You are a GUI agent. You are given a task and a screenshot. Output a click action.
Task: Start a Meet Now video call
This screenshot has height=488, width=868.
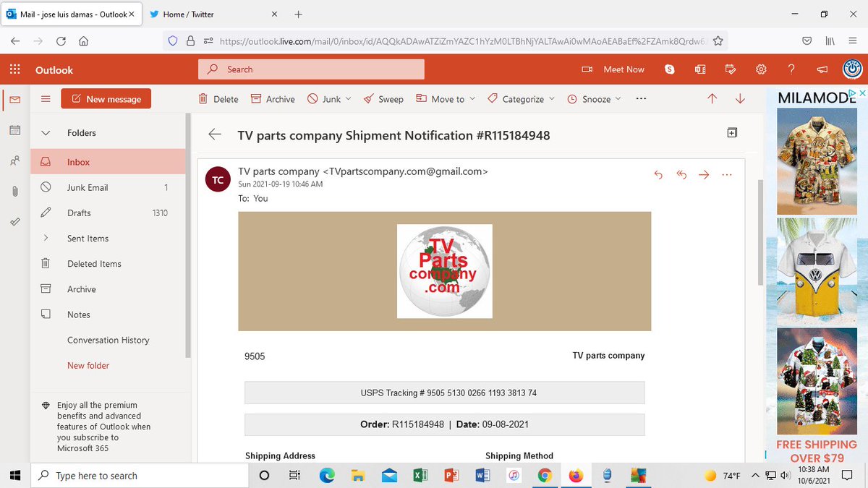[613, 69]
